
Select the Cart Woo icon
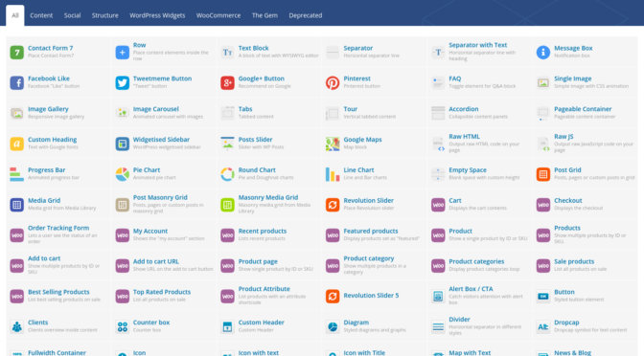[x=438, y=205]
